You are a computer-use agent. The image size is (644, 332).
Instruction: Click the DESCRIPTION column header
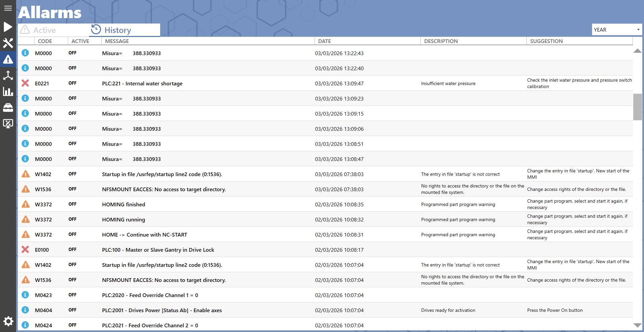coord(473,41)
